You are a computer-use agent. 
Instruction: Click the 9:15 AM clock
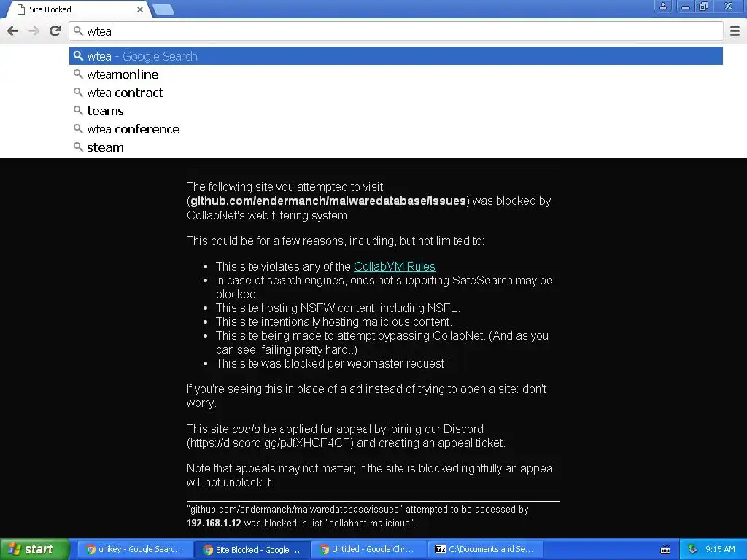tap(720, 549)
